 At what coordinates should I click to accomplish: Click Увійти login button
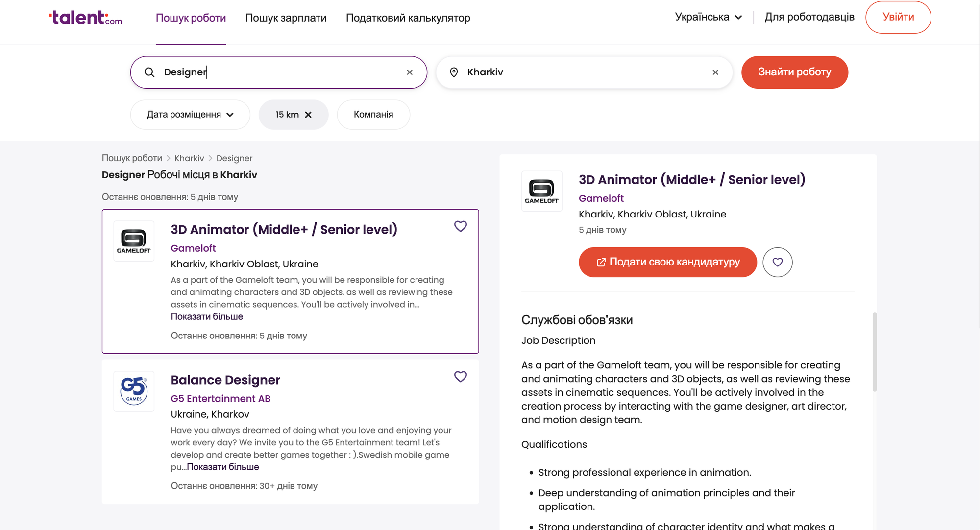click(x=898, y=17)
